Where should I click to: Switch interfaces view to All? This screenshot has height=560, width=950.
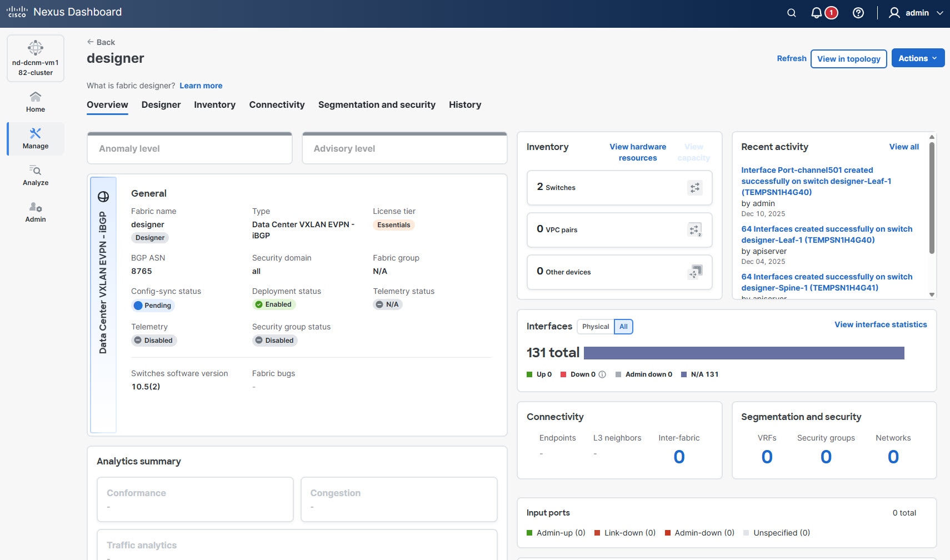click(623, 327)
